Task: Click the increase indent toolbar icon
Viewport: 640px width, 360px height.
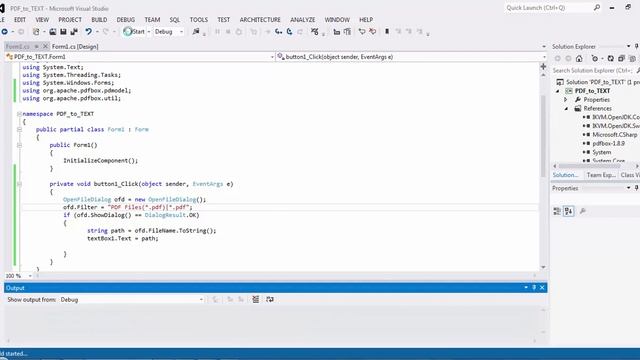Action: [347, 31]
